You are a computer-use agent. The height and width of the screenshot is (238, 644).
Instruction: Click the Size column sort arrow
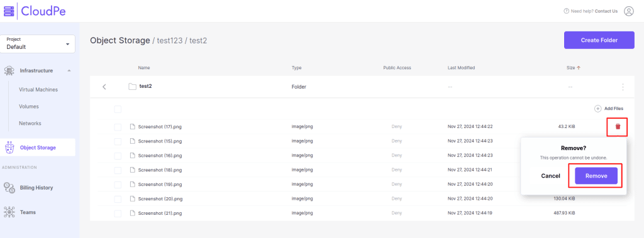pos(579,68)
